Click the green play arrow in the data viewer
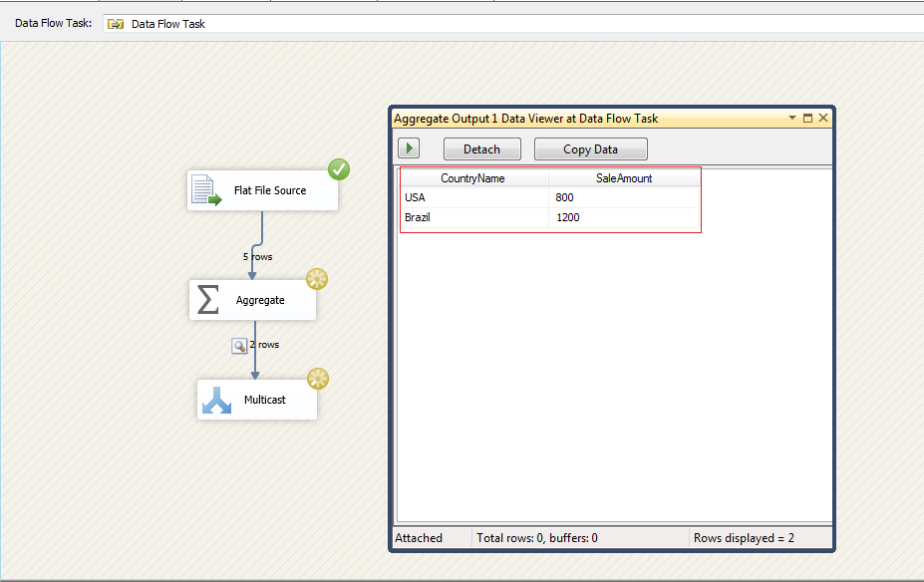Screen dimensions: 924x582 coord(408,147)
